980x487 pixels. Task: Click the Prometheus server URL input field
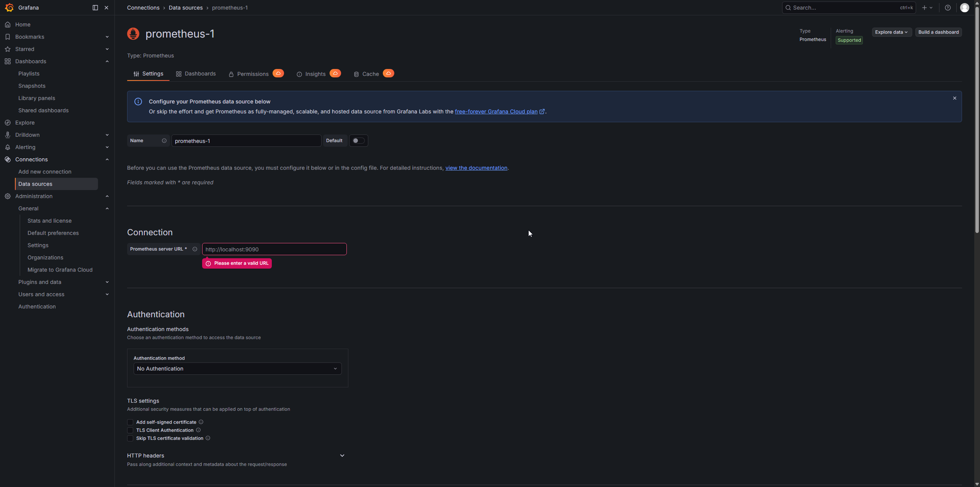(274, 249)
